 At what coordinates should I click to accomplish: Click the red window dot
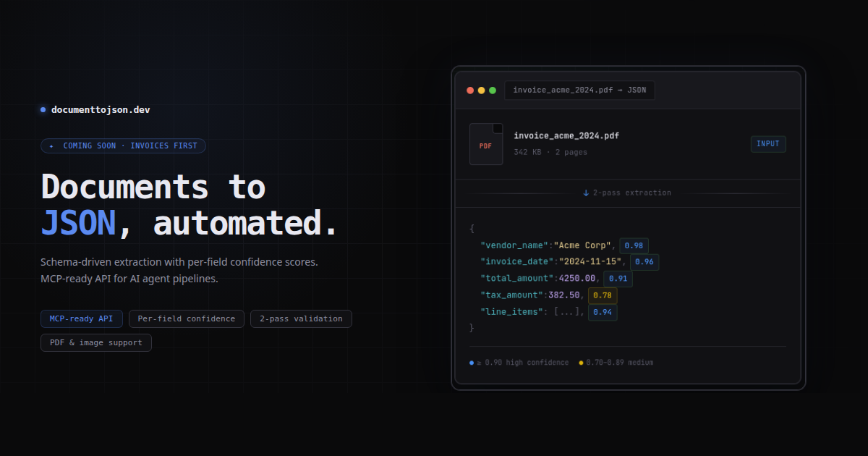(x=470, y=90)
